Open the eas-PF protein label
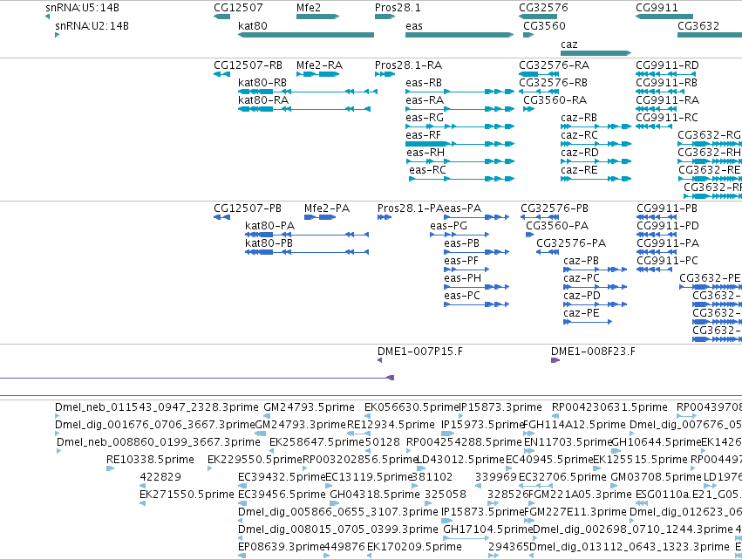The width and height of the screenshot is (742, 560). (461, 261)
